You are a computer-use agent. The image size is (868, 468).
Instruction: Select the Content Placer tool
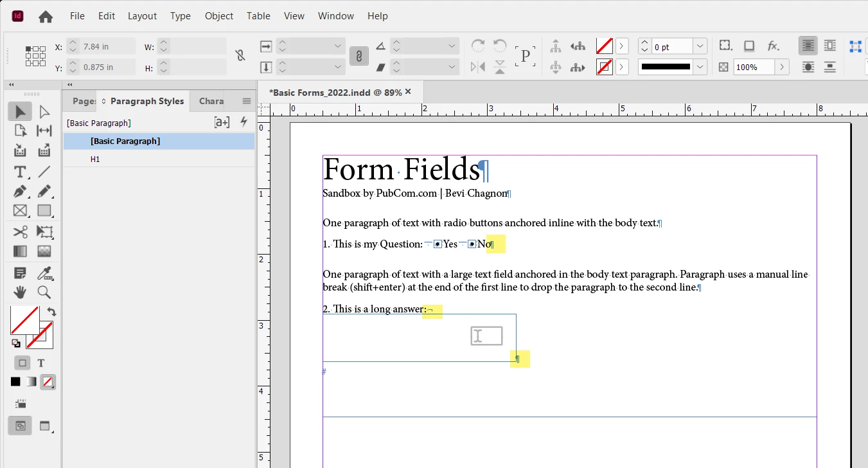pos(44,151)
